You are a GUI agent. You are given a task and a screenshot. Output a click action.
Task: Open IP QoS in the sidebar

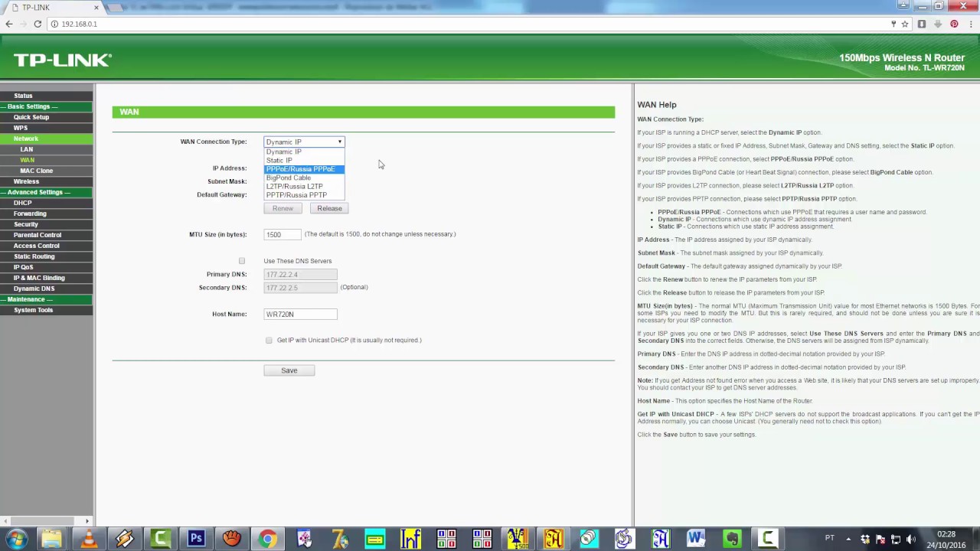23,267
